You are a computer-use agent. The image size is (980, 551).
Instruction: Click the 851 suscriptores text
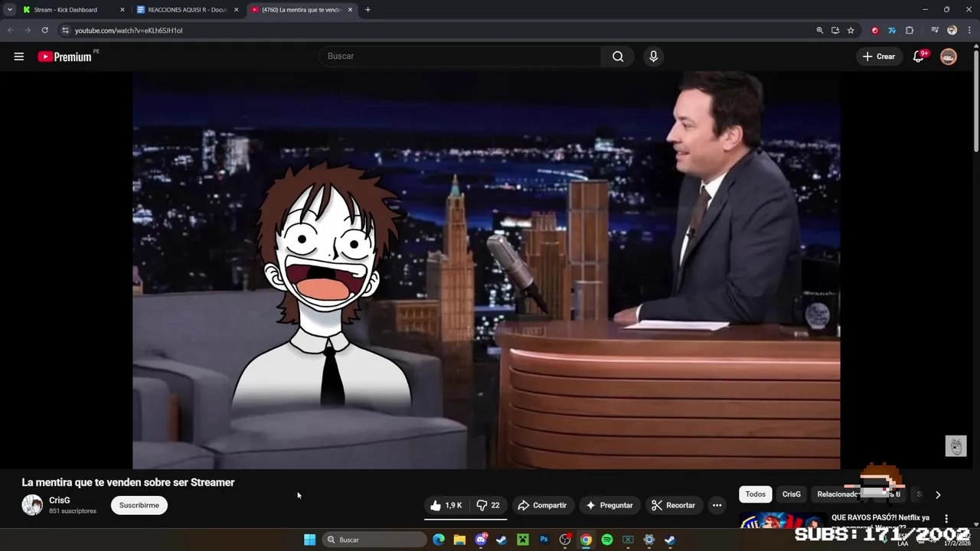click(x=73, y=511)
